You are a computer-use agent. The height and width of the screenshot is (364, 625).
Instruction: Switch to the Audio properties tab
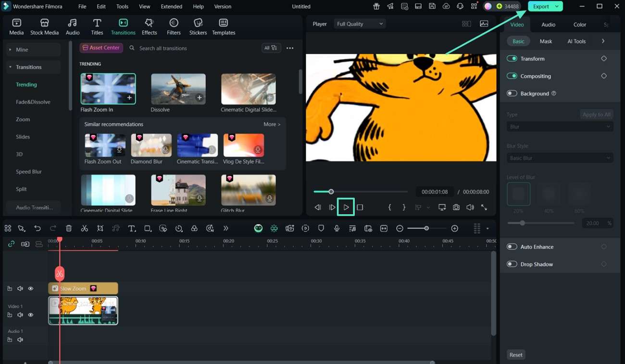click(548, 24)
